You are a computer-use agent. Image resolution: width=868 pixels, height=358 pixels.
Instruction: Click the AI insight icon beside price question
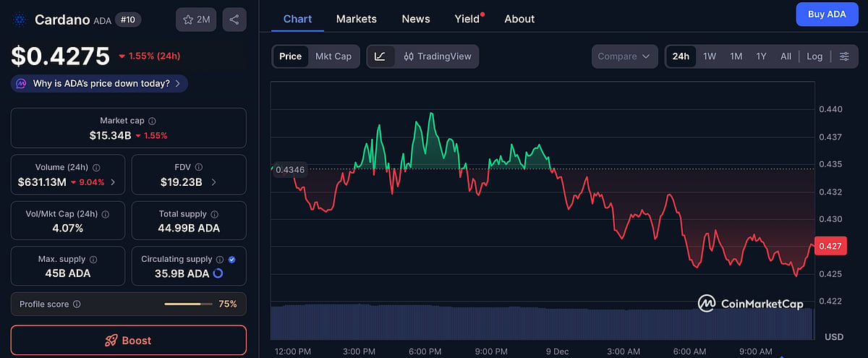(20, 83)
